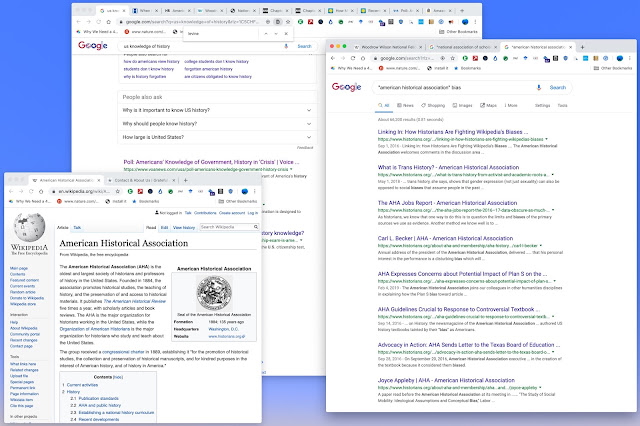Expand "How large is United States?" question
640x426 pixels.
coord(217,137)
